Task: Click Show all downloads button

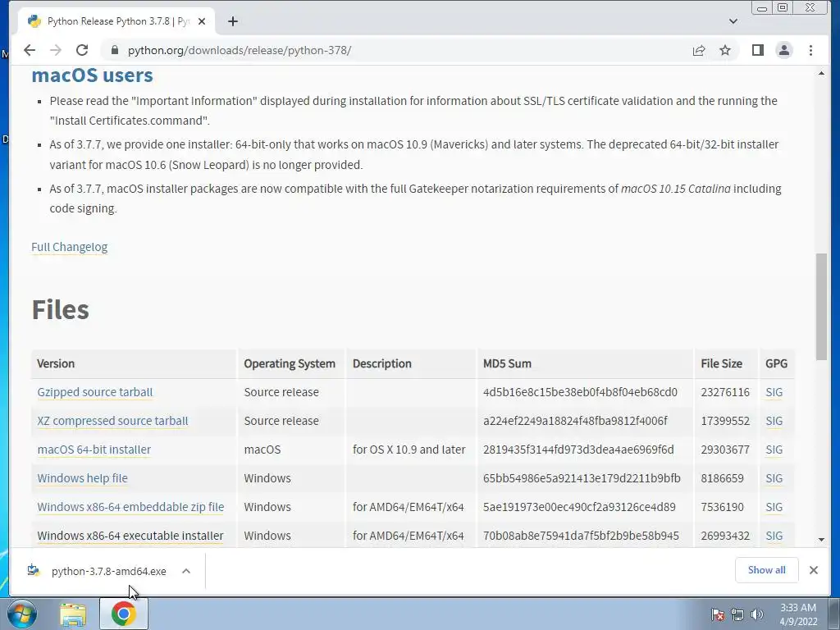Action: (x=767, y=570)
